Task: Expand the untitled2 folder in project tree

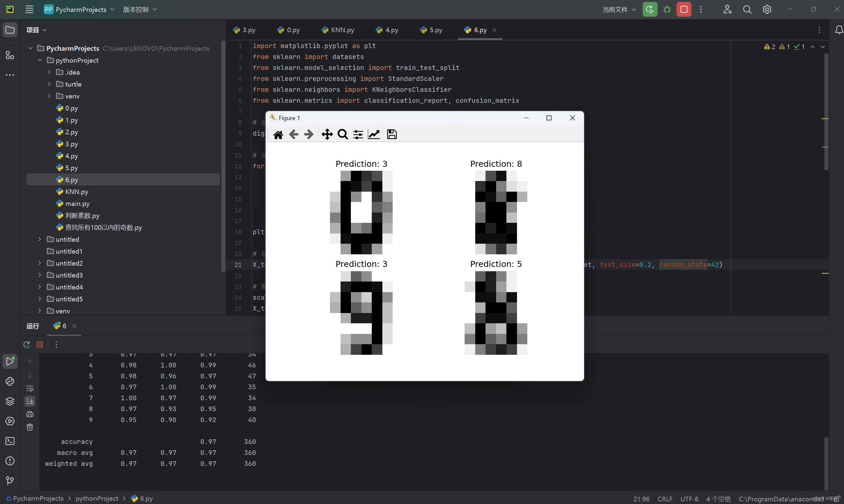Action: (x=39, y=263)
